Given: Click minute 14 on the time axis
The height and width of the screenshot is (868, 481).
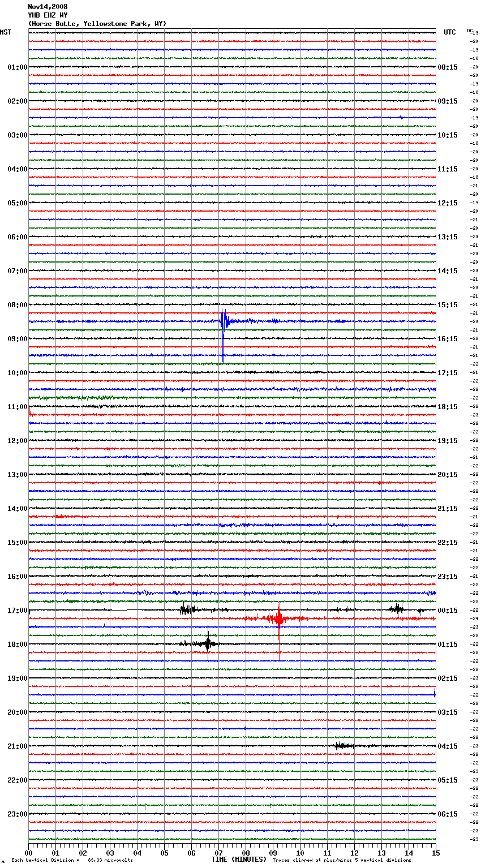Looking at the screenshot, I should point(409,853).
